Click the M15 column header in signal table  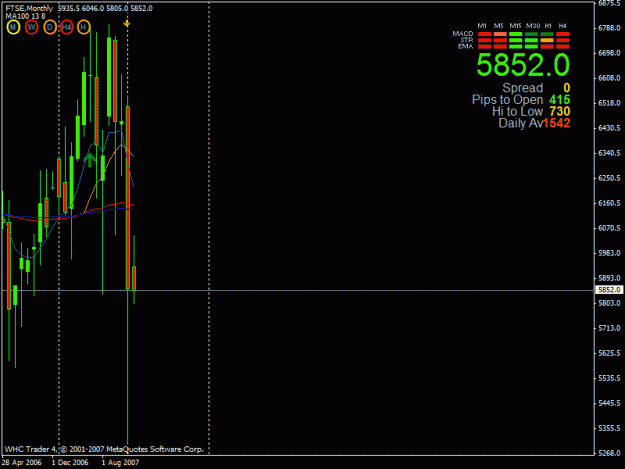click(515, 26)
